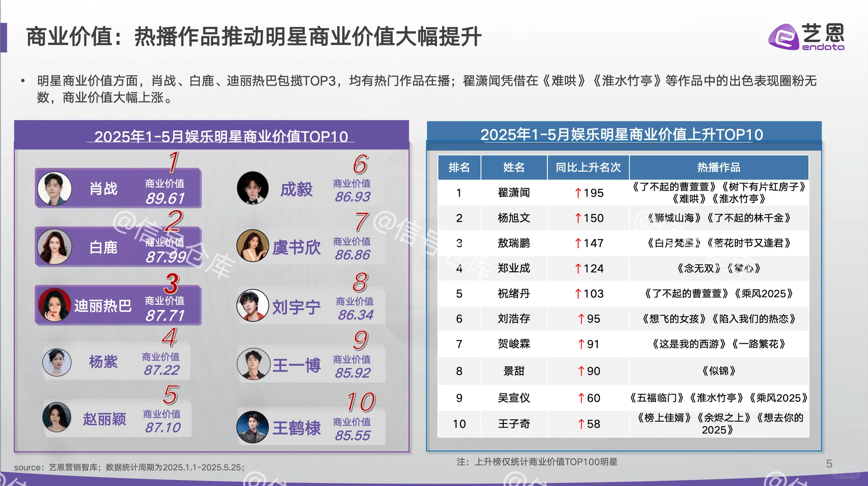The height and width of the screenshot is (486, 868).
Task: Click the 同比上升名次 column header
Action: click(588, 167)
